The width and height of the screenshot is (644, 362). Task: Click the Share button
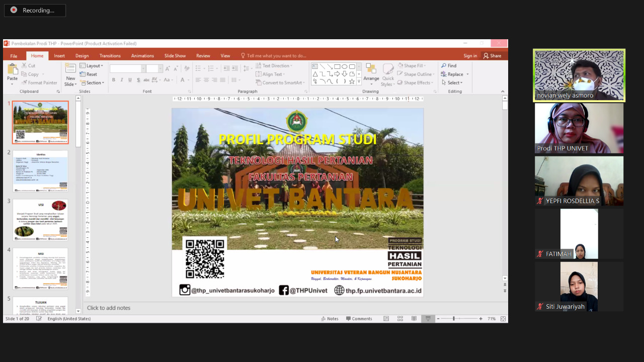[x=492, y=56]
